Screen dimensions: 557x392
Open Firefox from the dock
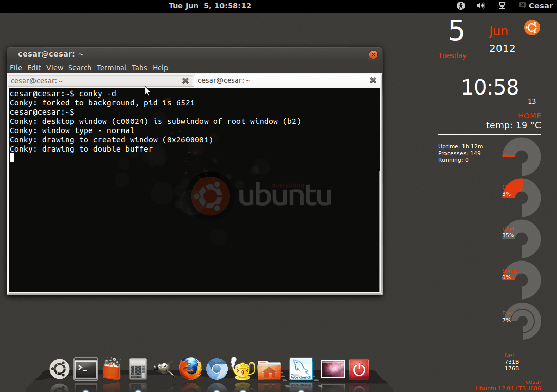coord(191,369)
